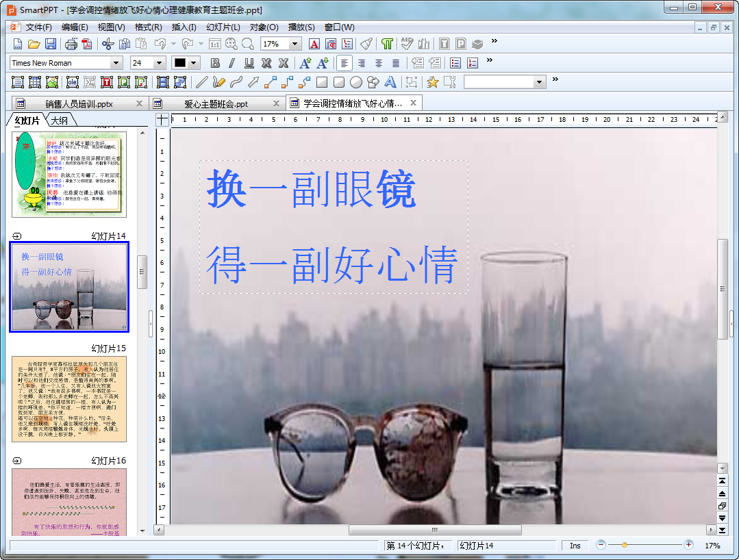The height and width of the screenshot is (560, 739).
Task: Justify text alignment
Action: [396, 63]
